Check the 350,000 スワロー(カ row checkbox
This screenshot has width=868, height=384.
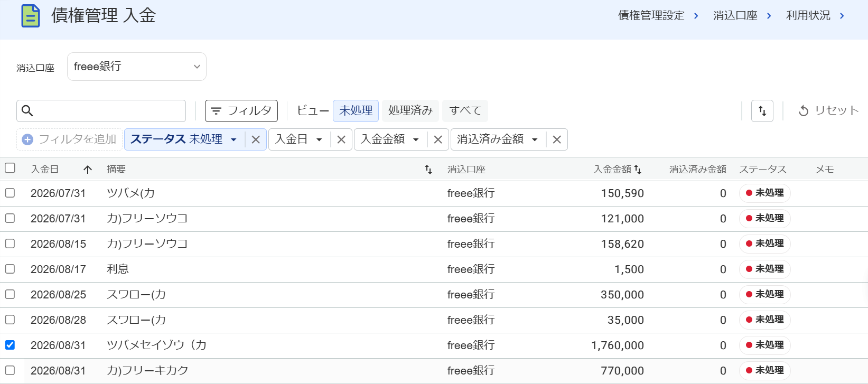[x=10, y=294]
